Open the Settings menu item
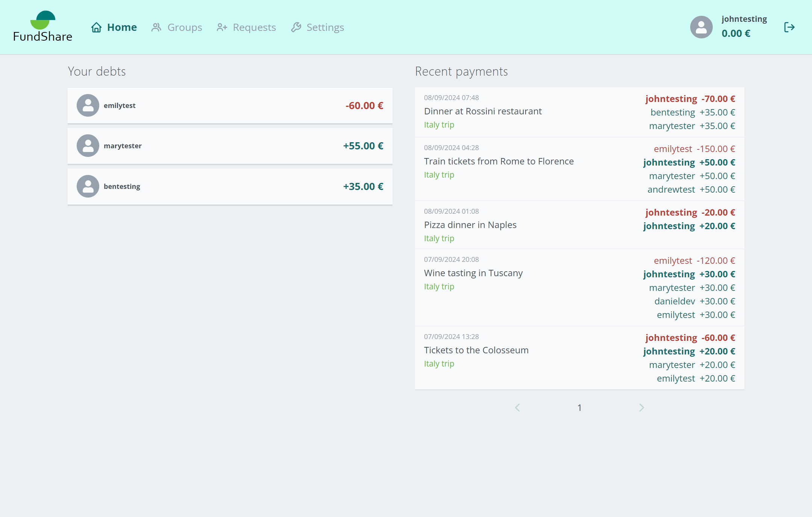 pos(325,27)
